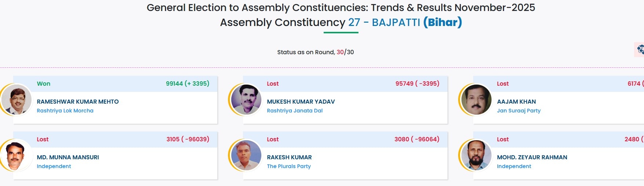Click the partially visible icon at right edge
Screen dimensions: 644x186
click(x=640, y=49)
